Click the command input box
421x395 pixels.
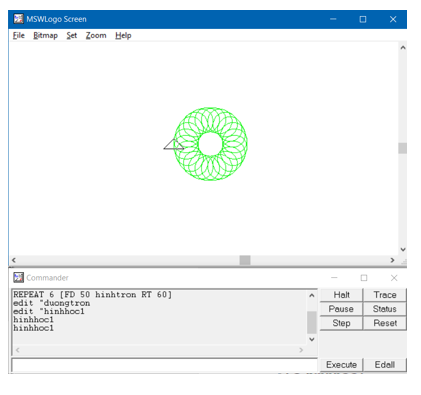coord(165,365)
